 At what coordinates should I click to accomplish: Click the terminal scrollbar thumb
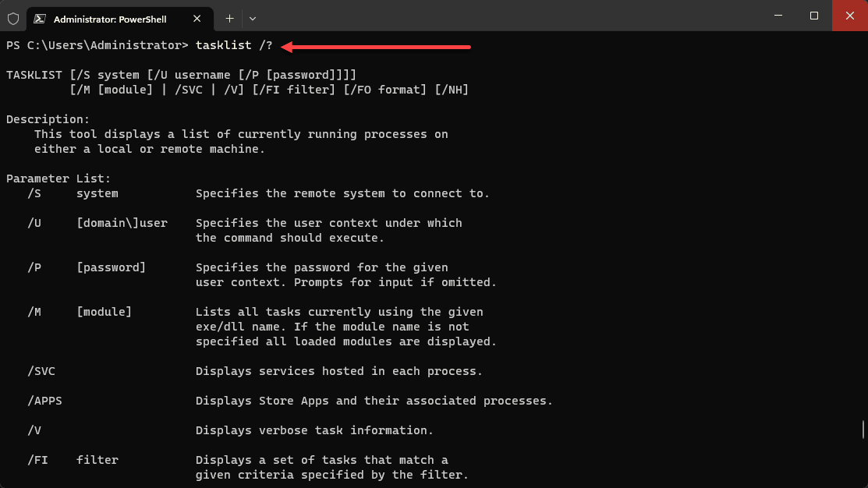point(863,430)
